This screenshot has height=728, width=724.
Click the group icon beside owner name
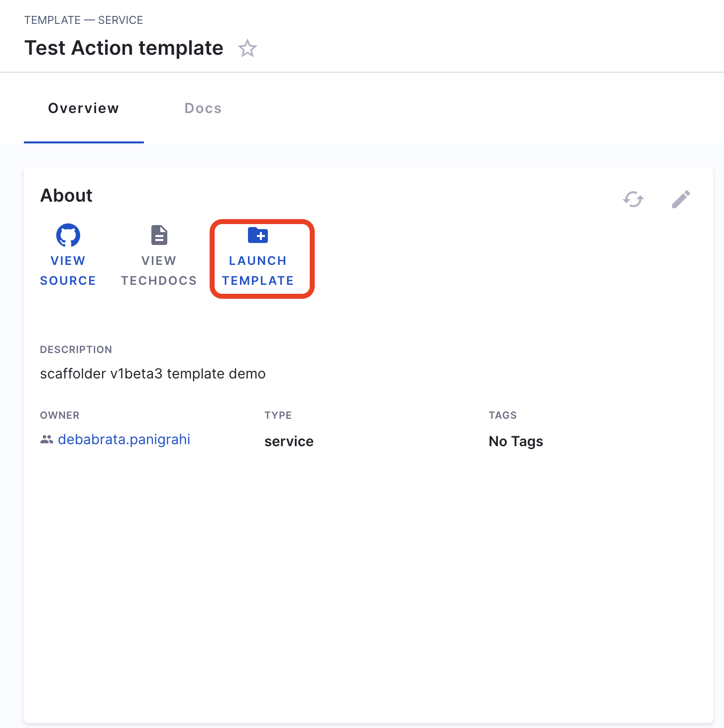tap(47, 440)
